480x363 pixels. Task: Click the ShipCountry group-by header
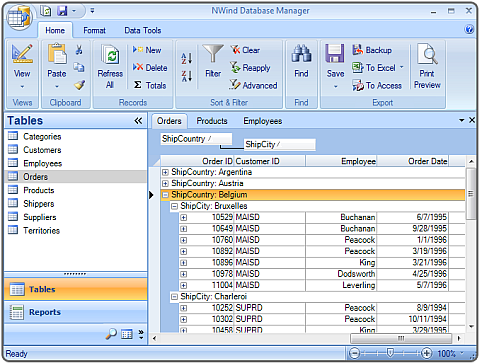[x=196, y=139]
